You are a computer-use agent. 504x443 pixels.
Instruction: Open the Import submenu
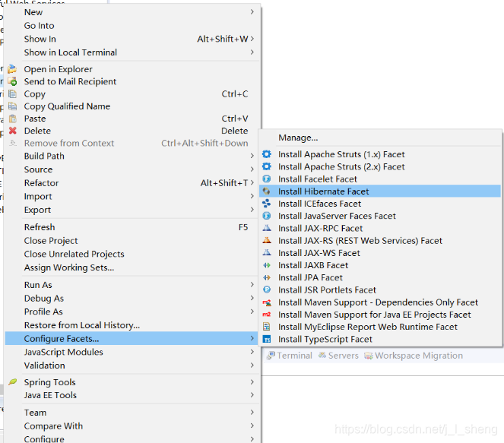[x=132, y=196]
